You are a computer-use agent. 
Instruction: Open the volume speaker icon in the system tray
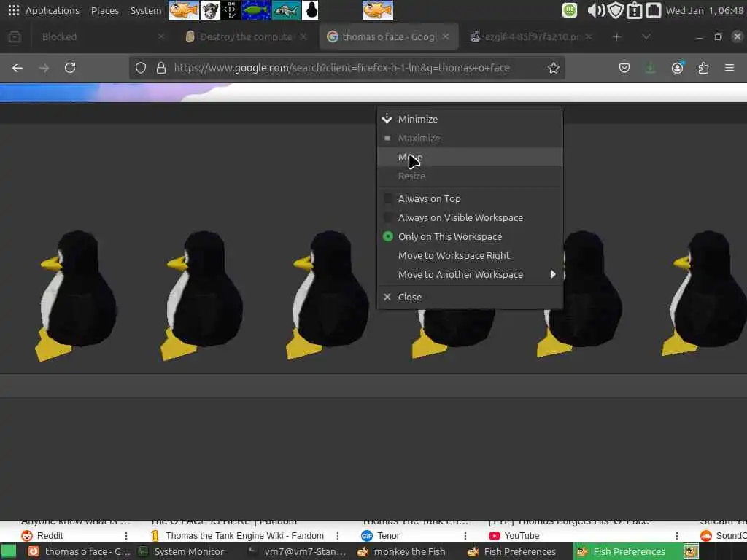click(x=595, y=10)
